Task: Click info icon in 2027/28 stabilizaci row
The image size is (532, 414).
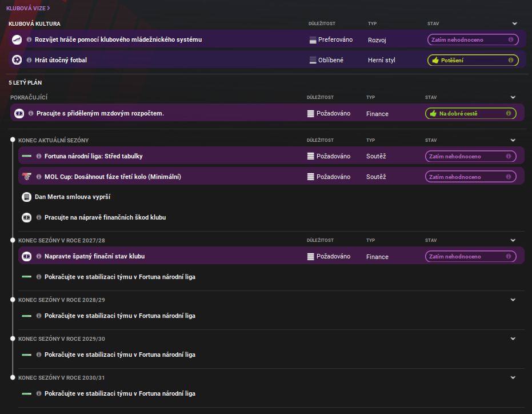Action: pyautogui.click(x=39, y=277)
